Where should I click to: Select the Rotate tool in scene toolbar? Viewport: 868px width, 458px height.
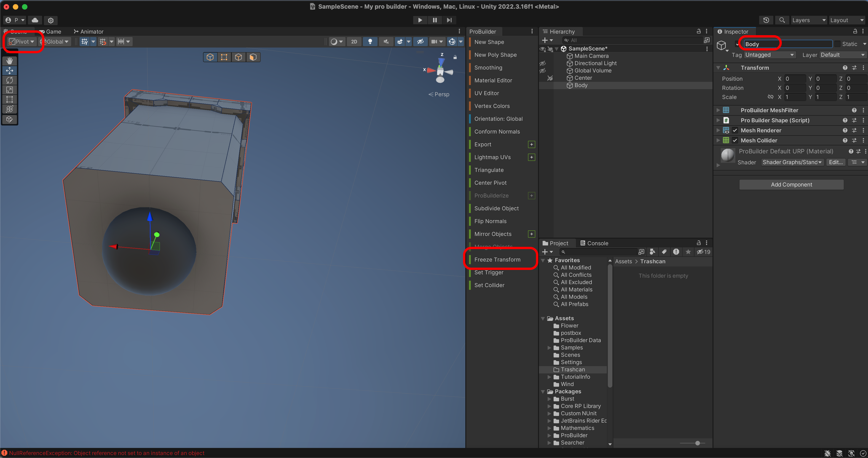click(x=9, y=80)
